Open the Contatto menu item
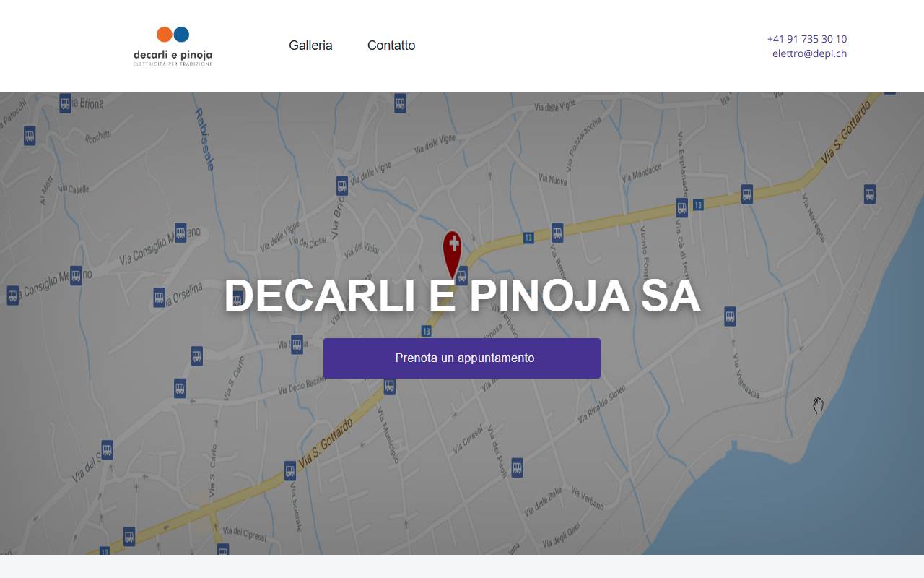The width and height of the screenshot is (924, 578). pyautogui.click(x=391, y=46)
